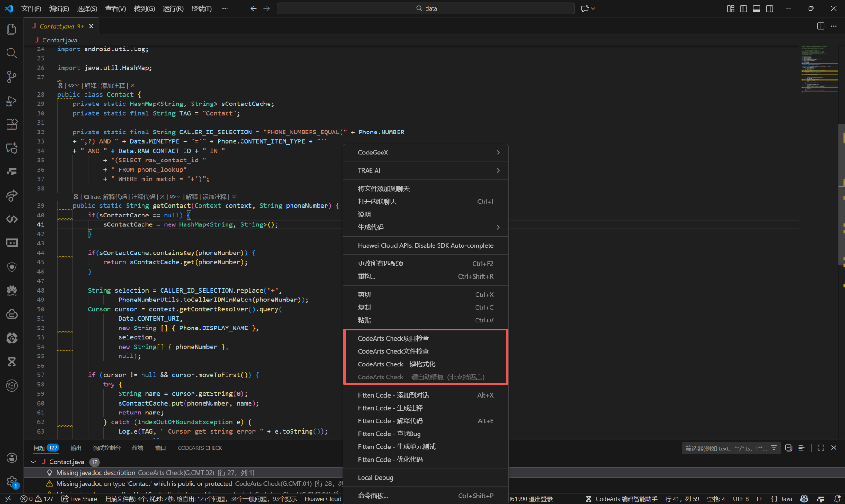Open the Manage gear icon
The height and width of the screenshot is (504, 845).
click(x=12, y=482)
